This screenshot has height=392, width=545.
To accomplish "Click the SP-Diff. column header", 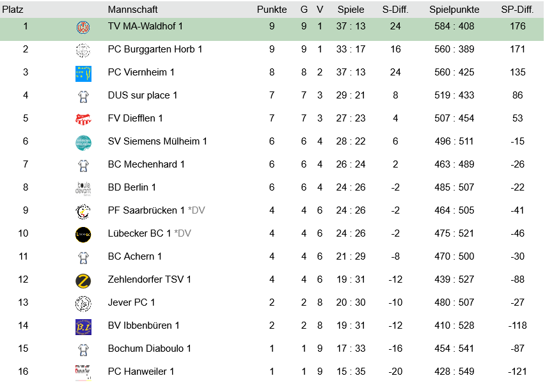I will pos(517,10).
